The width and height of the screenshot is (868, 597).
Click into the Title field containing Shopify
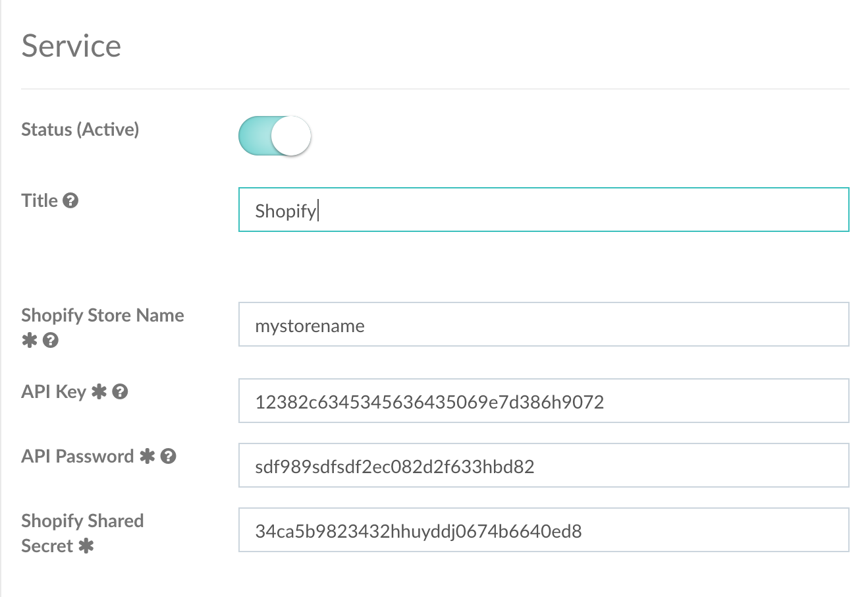click(544, 210)
